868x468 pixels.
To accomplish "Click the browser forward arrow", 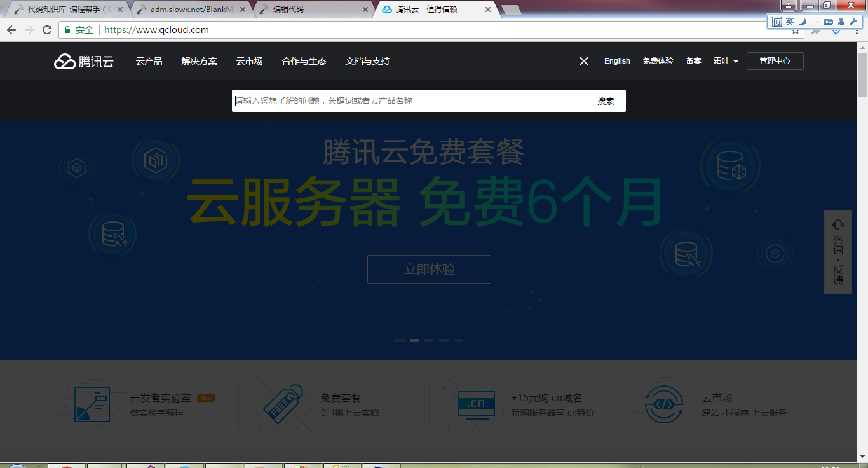I will (x=29, y=30).
